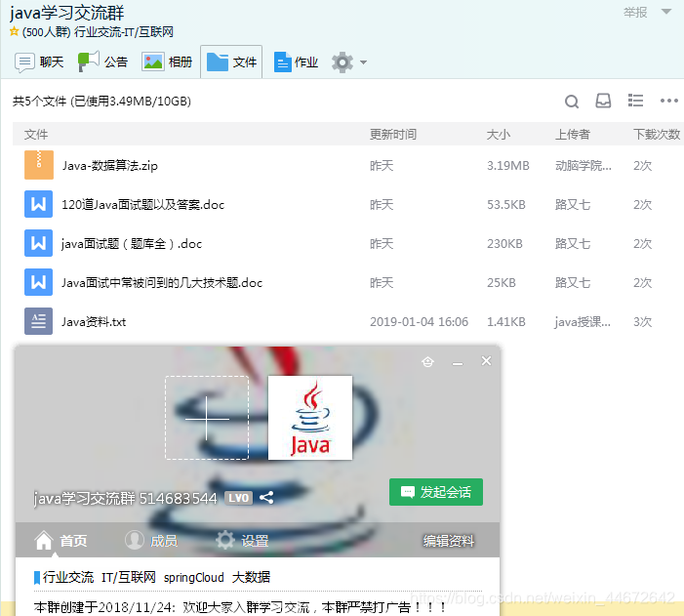
Task: Open the 相册 album tab
Action: [167, 62]
